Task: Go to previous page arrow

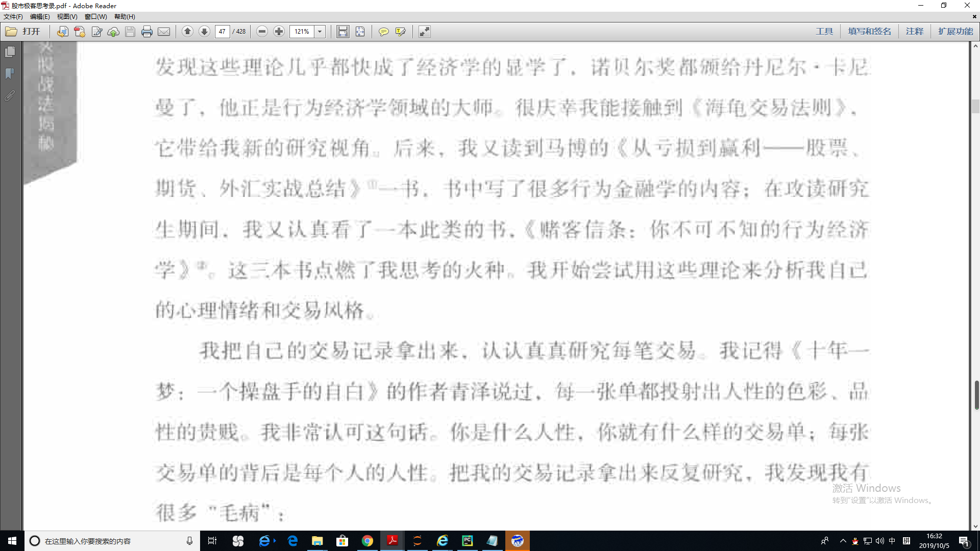Action: [187, 32]
